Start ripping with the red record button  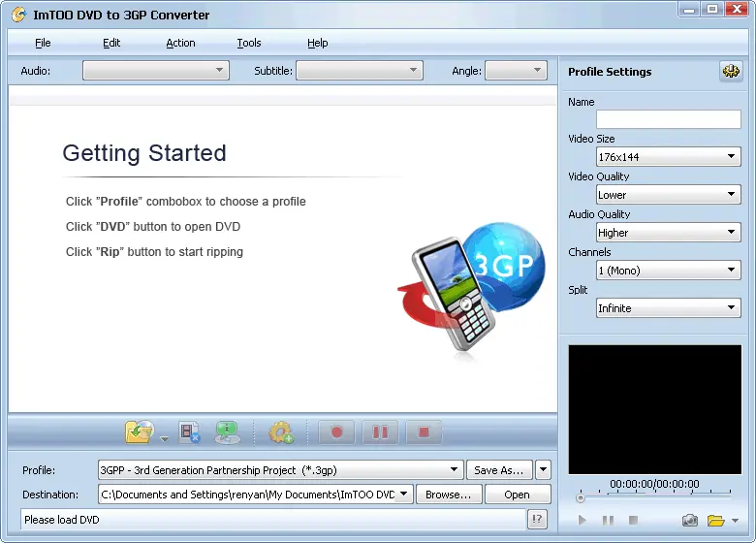(336, 432)
